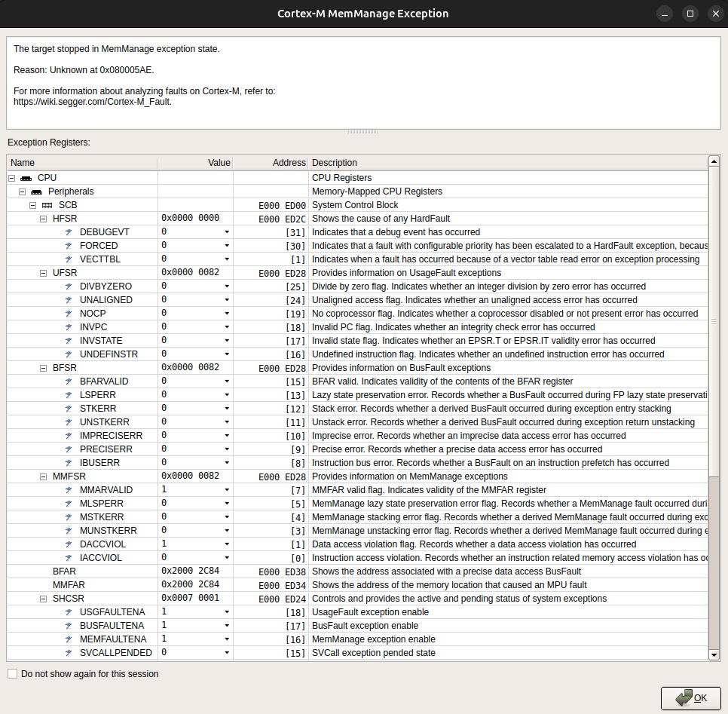Click the IBUSERR bitfield icon
This screenshot has height=714, width=728.
pyautogui.click(x=69, y=463)
